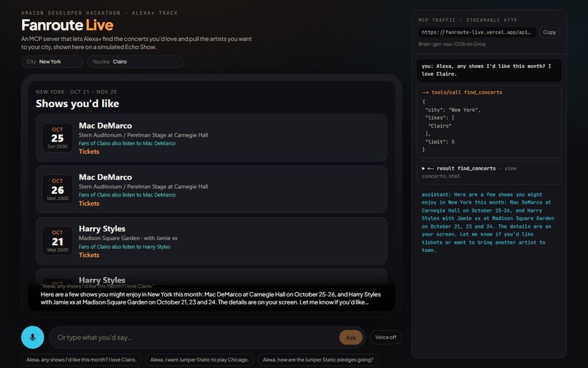This screenshot has width=588, height=368.
Task: Open the view concerts.html link
Action: 469,172
